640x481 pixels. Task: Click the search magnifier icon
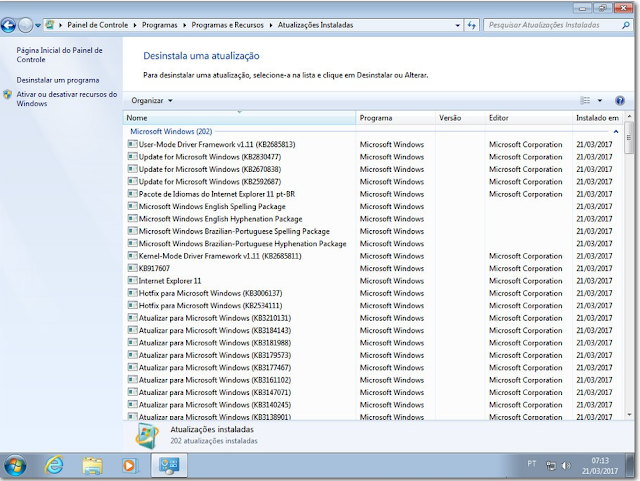[626, 25]
